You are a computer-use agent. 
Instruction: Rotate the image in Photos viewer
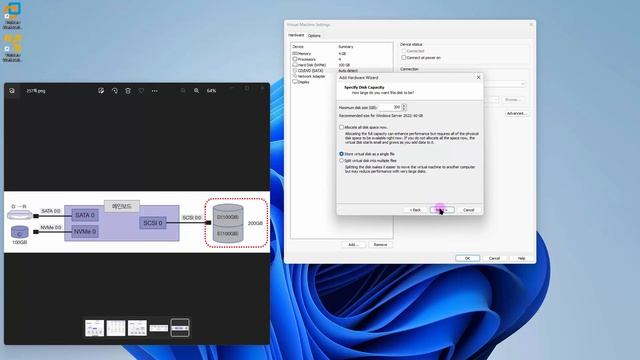click(x=115, y=91)
